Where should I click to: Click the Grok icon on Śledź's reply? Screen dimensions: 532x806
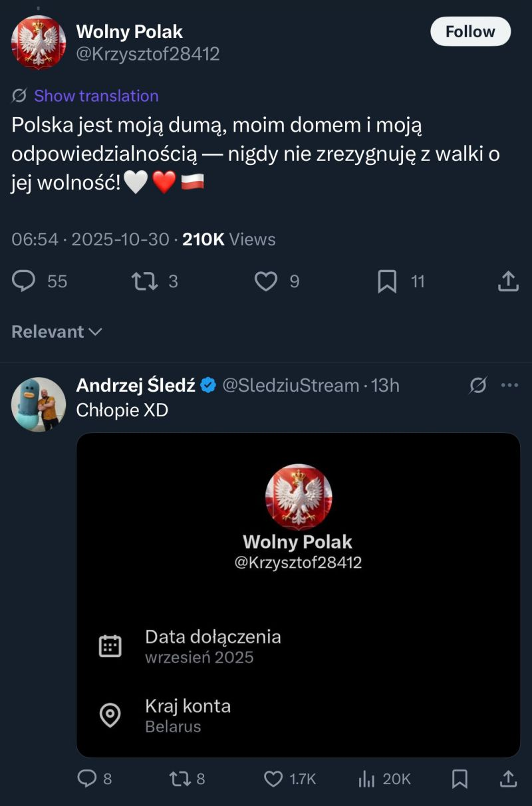pyautogui.click(x=477, y=385)
